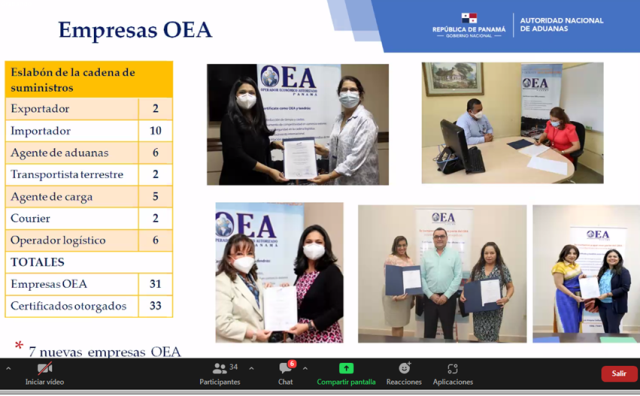Select the Agente de aduanas row label
This screenshot has height=396, width=640.
60,153
